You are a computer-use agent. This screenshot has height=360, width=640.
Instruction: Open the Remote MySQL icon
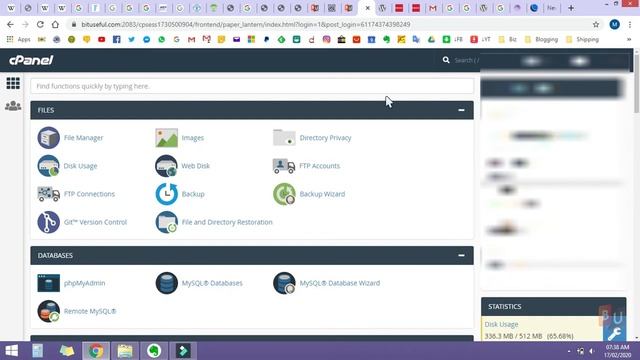tap(49, 311)
